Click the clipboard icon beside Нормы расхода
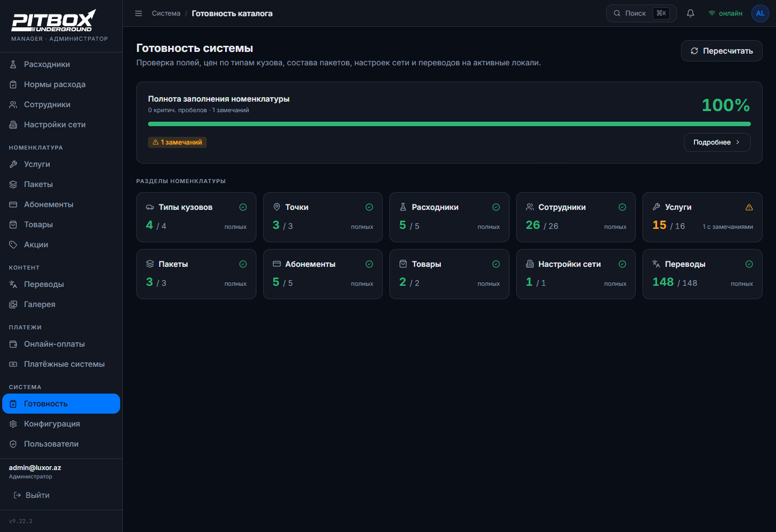The height and width of the screenshot is (532, 776). (13, 84)
